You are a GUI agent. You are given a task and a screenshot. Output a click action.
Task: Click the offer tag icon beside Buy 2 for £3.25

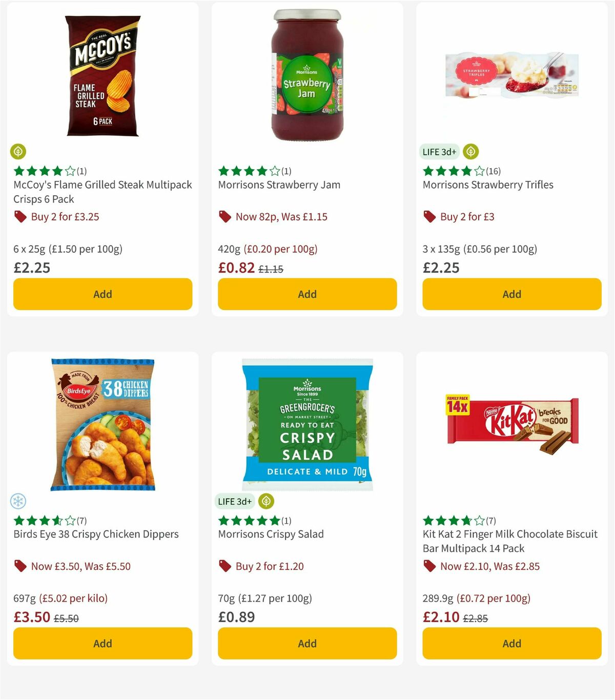coord(20,216)
